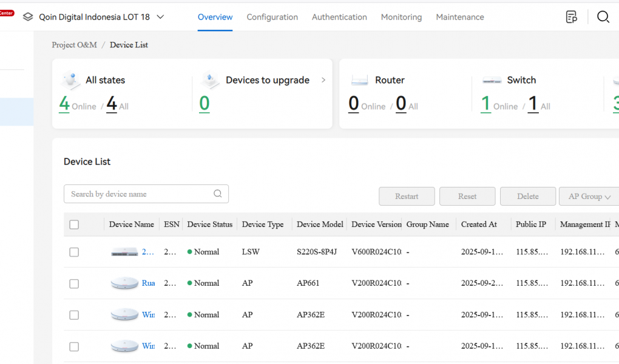The height and width of the screenshot is (364, 619).
Task: Go to Project O&M breadcrumb link
Action: click(x=74, y=45)
